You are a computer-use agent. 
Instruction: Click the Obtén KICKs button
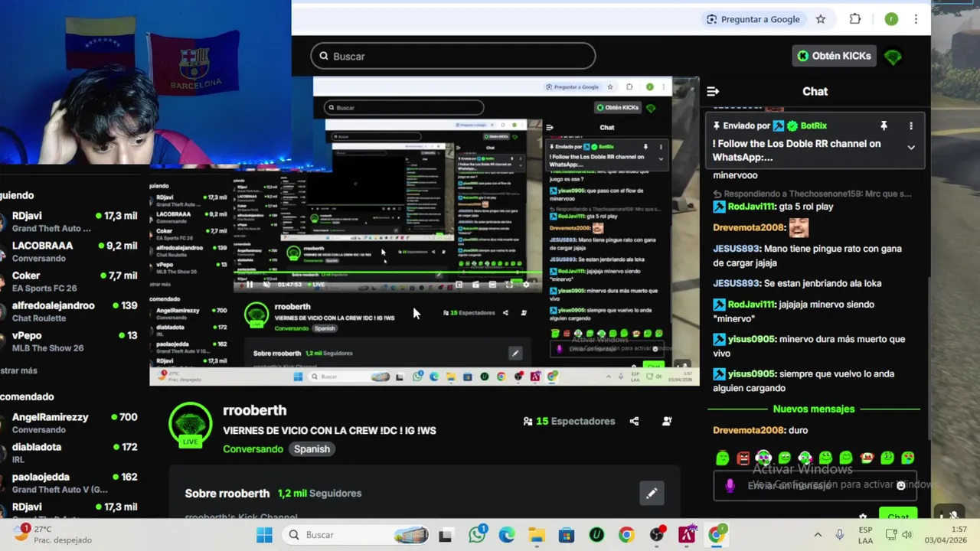(834, 56)
